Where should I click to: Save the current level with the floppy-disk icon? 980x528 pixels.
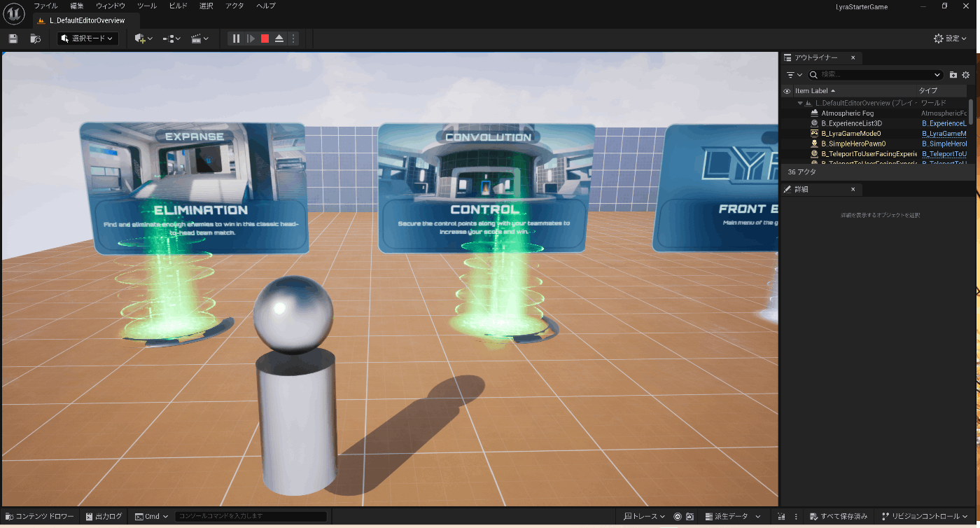(x=13, y=39)
